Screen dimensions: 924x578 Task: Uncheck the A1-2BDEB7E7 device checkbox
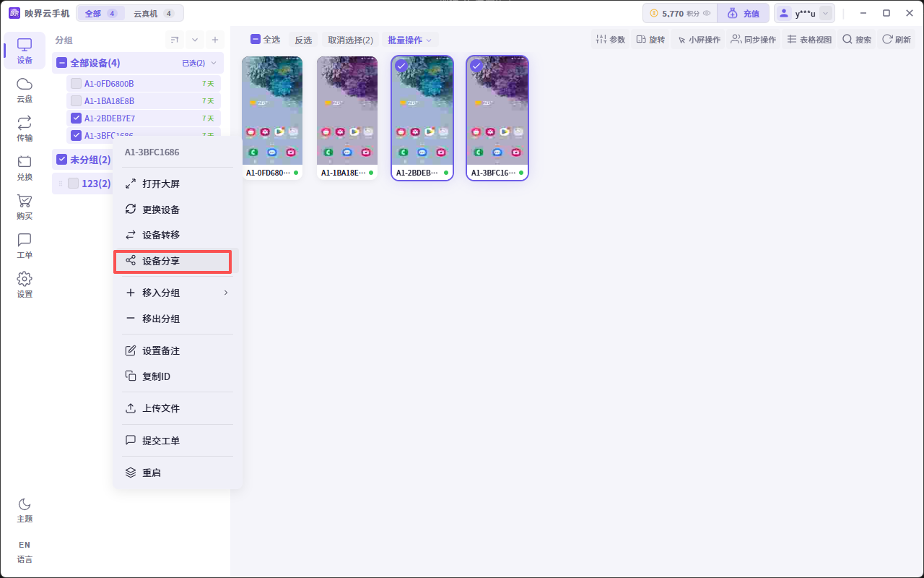76,118
